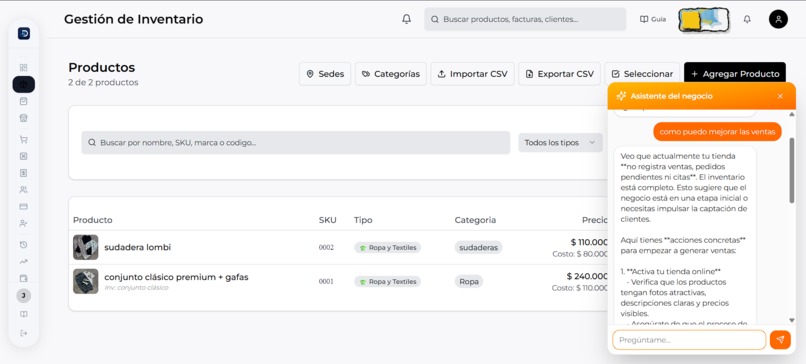Click the SKU column header

click(x=327, y=220)
